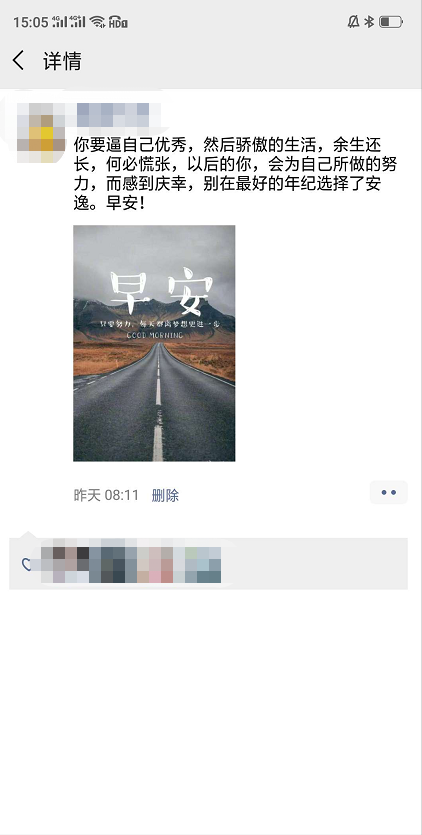This screenshot has width=422, height=835.
Task: Click the 15:05 clock in status bar
Action: [x=31, y=22]
